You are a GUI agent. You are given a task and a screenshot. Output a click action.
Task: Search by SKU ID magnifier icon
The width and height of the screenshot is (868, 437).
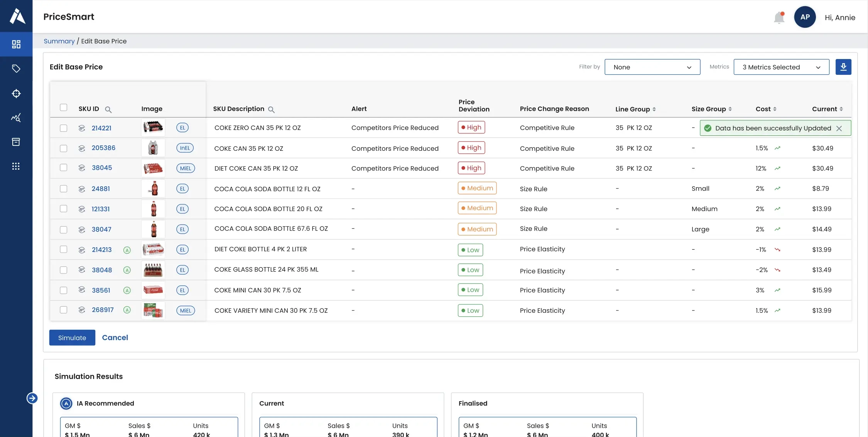(x=108, y=110)
